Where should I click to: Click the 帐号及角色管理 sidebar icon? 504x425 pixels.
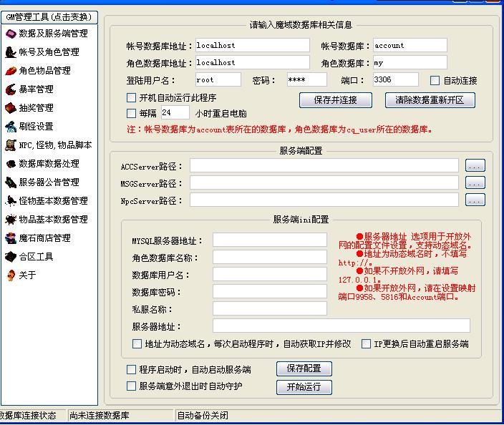coord(11,52)
